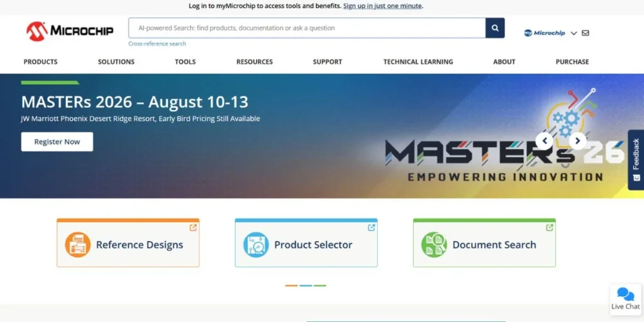Viewport: 644px width, 322px height.
Task: Follow the Sign up in just one minute link
Action: coord(382,6)
